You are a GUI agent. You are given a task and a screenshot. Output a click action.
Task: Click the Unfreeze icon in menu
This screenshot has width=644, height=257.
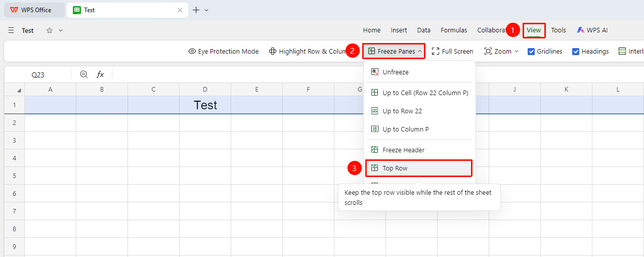[375, 72]
